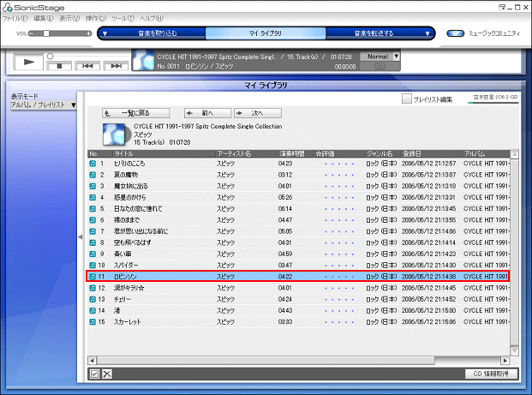Image resolution: width=532 pixels, height=395 pixels.
Task: Click the playback position slider knob
Action: click(51, 57)
